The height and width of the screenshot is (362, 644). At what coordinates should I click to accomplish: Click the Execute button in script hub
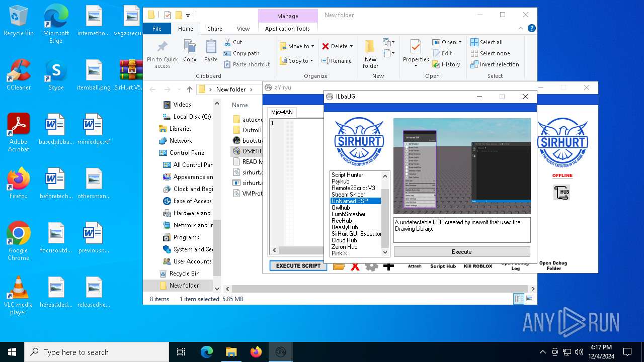coord(462,251)
